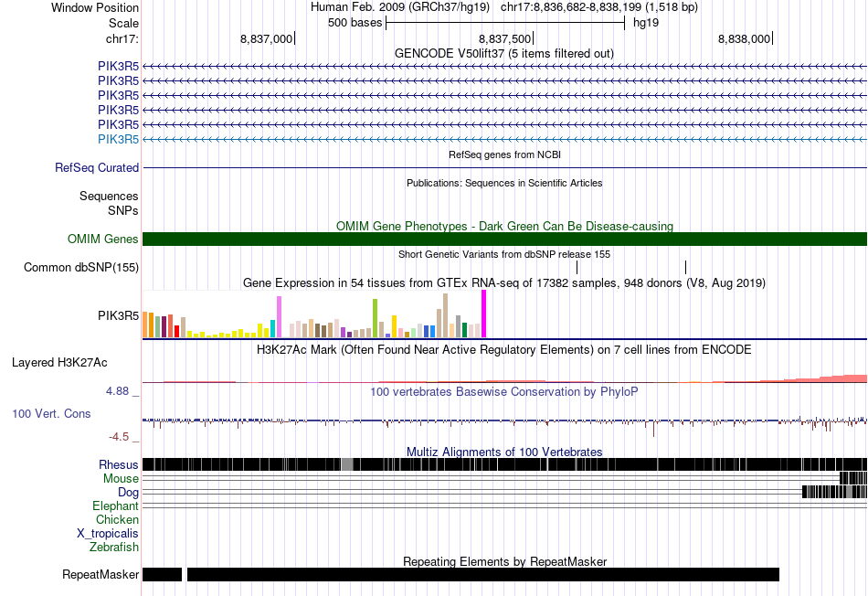Image resolution: width=868 pixels, height=596 pixels.
Task: Open Publications: Sequences in Scientific Articles title
Action: [x=504, y=183]
